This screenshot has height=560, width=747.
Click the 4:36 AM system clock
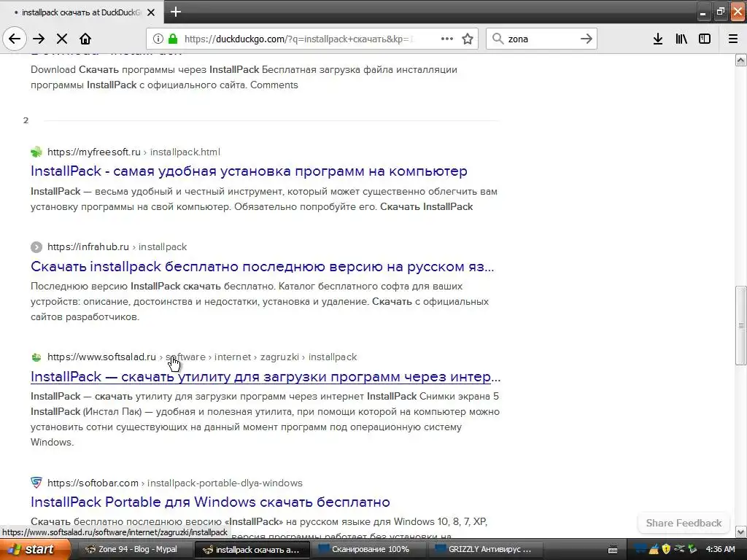click(x=720, y=550)
